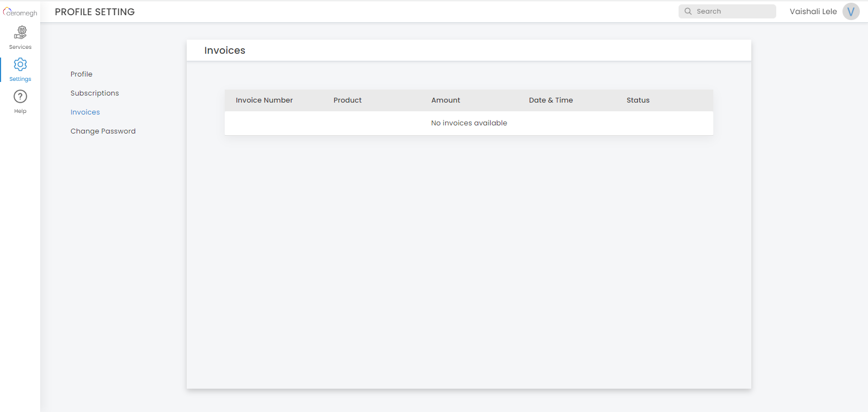Click the Invoice Number column header

pyautogui.click(x=264, y=100)
